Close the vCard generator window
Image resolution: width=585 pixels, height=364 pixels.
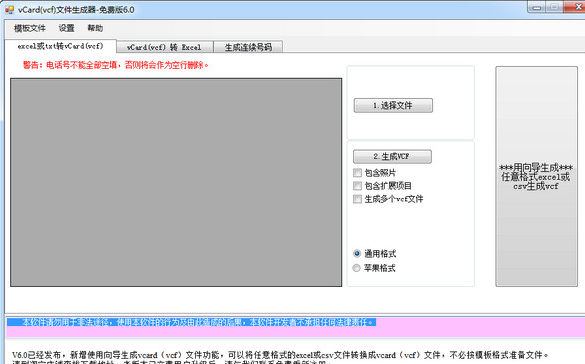[575, 7]
